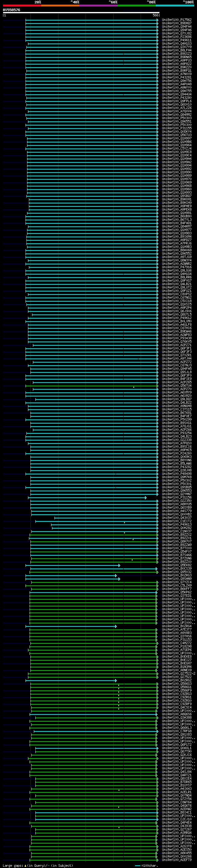Select hit label UniRef100_P49613
The width and height of the screenshot is (197, 868).
(176, 525)
